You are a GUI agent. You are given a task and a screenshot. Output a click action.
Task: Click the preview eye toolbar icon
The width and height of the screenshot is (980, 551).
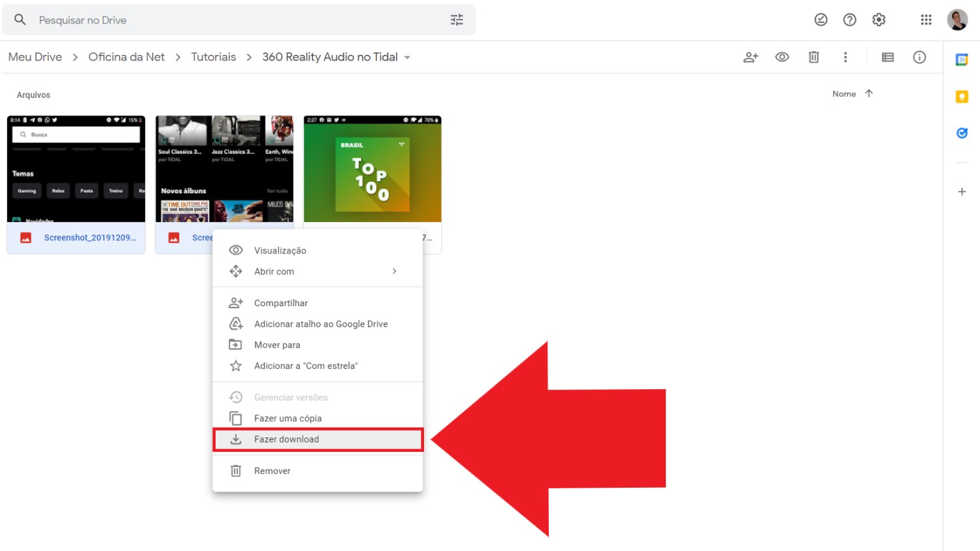pos(782,57)
